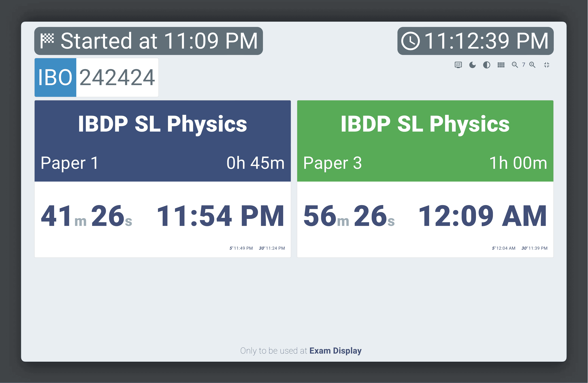Click the 30' 11:24 PM warning marker

pyautogui.click(x=272, y=248)
